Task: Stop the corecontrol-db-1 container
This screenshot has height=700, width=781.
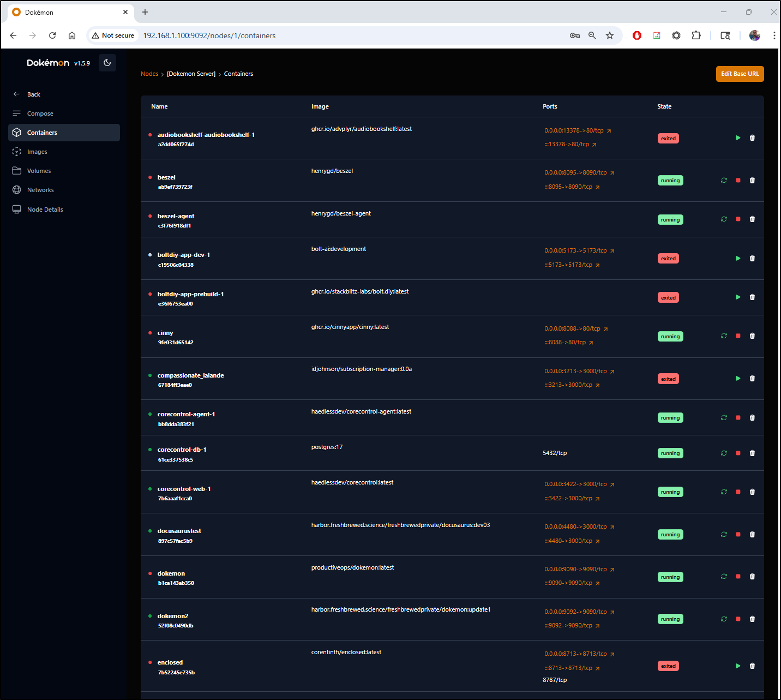Action: [x=738, y=453]
